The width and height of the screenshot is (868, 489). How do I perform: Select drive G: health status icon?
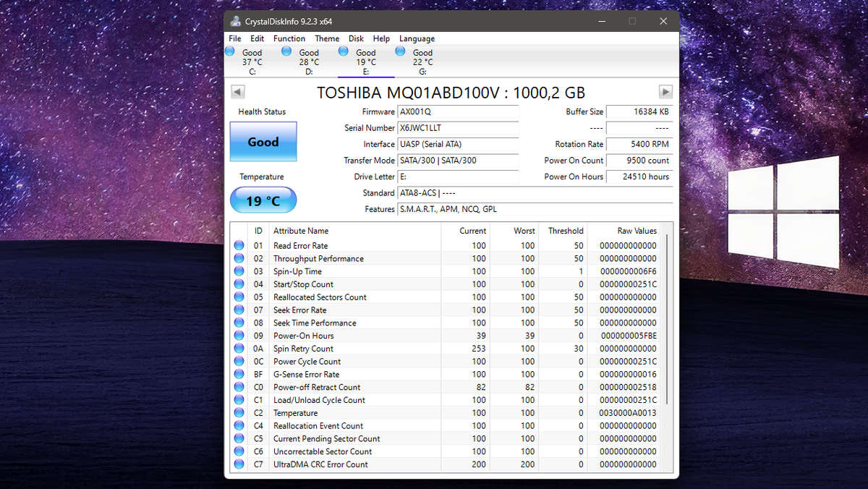(399, 51)
